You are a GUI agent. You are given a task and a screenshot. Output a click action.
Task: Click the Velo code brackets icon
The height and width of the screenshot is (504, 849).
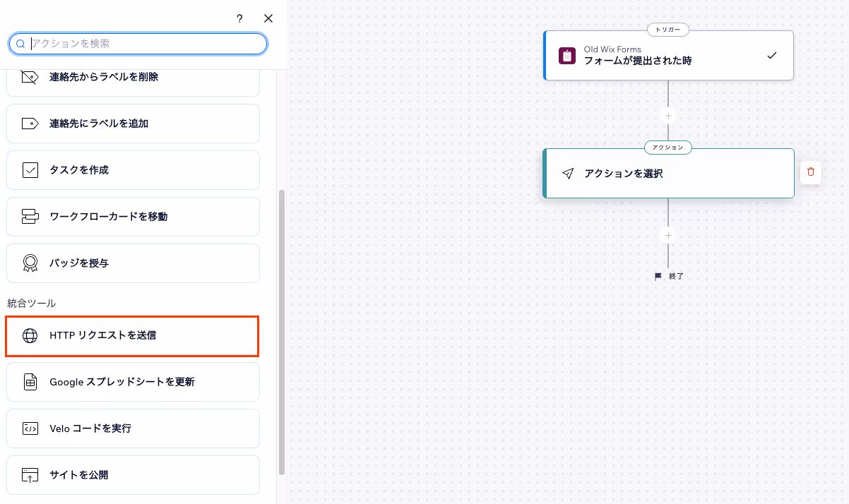[30, 428]
